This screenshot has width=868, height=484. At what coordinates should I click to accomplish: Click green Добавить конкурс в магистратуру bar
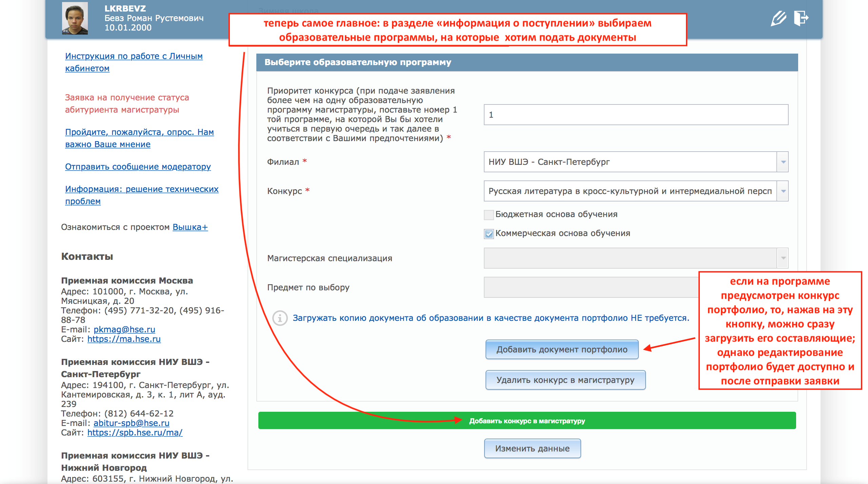[527, 421]
